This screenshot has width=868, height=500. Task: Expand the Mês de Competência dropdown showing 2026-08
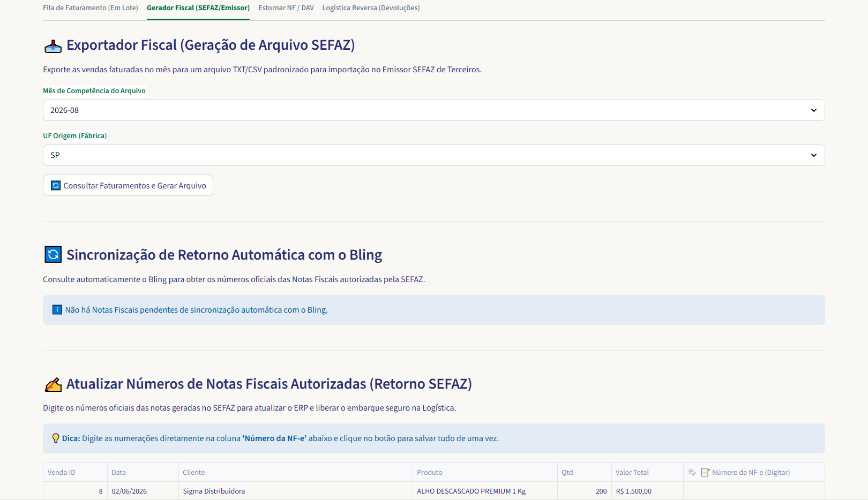tap(434, 110)
